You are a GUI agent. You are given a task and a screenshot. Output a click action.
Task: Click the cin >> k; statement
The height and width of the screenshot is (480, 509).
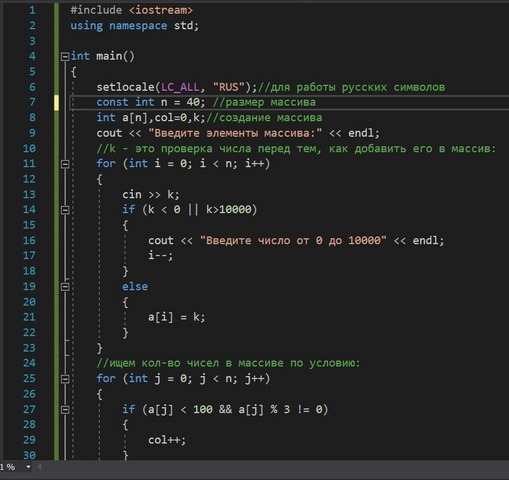click(x=151, y=195)
